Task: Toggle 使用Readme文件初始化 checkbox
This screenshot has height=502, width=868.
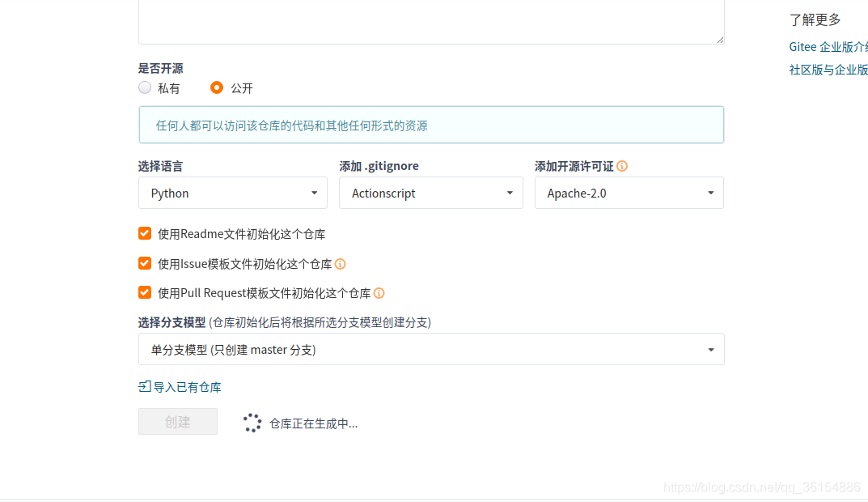Action: 145,233
